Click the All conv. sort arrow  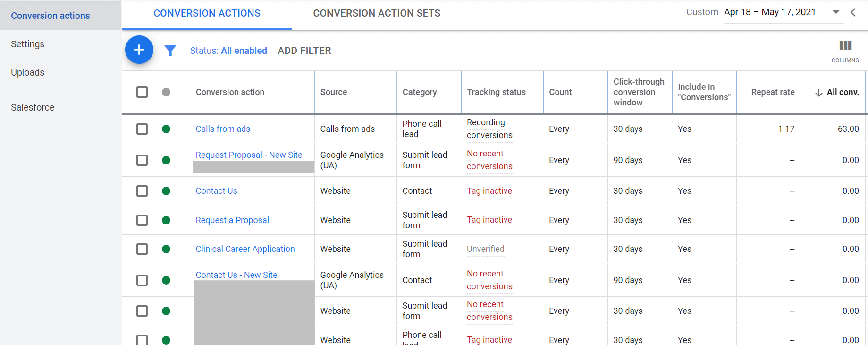pos(819,93)
